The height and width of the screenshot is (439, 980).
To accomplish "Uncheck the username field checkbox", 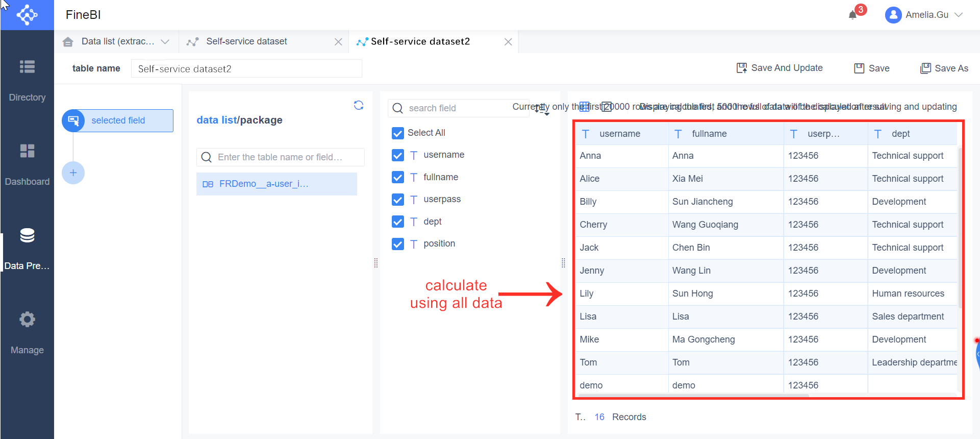I will pyautogui.click(x=398, y=155).
